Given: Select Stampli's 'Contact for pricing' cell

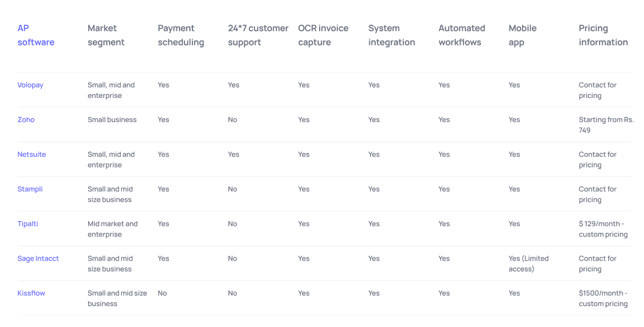Looking at the screenshot, I should pyautogui.click(x=598, y=194).
